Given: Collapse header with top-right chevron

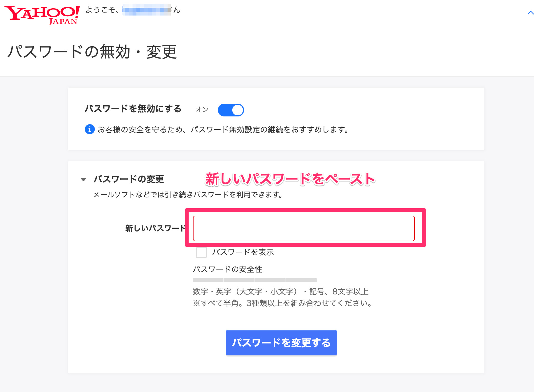Looking at the screenshot, I should point(531,13).
